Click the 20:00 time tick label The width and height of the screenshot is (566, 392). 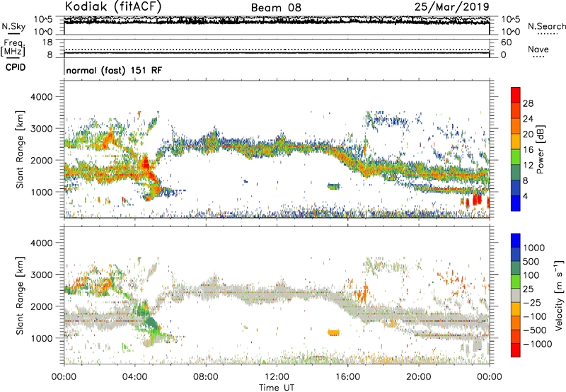418,377
